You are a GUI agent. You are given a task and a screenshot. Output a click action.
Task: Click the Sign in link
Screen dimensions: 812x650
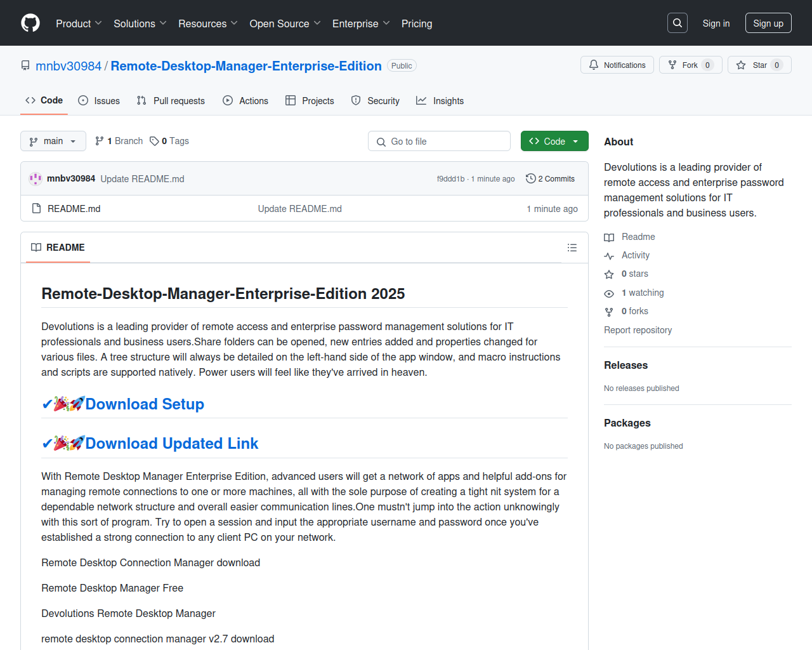(x=716, y=23)
